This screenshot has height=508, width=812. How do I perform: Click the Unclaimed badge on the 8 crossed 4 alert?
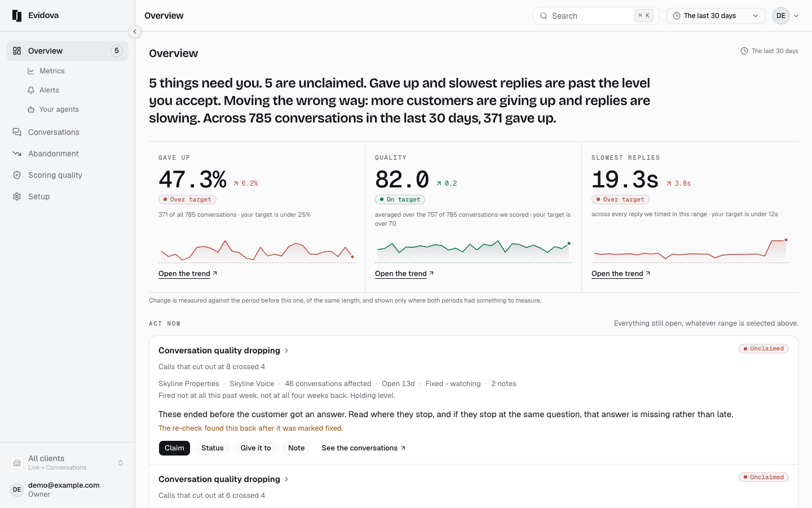pos(764,349)
